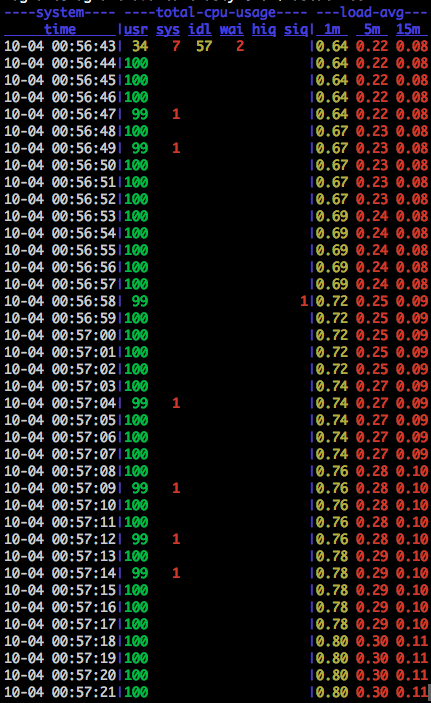Click the 'usr' column header

tap(136, 30)
